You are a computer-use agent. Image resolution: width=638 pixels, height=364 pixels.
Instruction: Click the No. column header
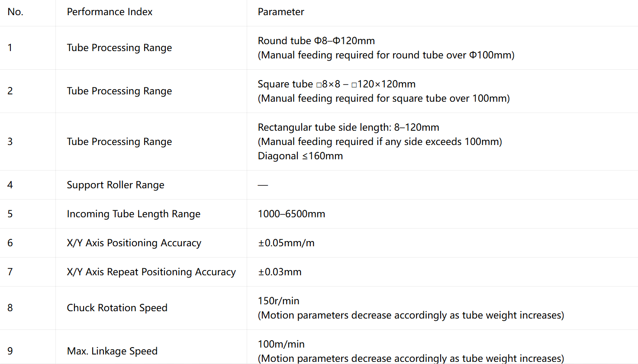[x=16, y=12]
